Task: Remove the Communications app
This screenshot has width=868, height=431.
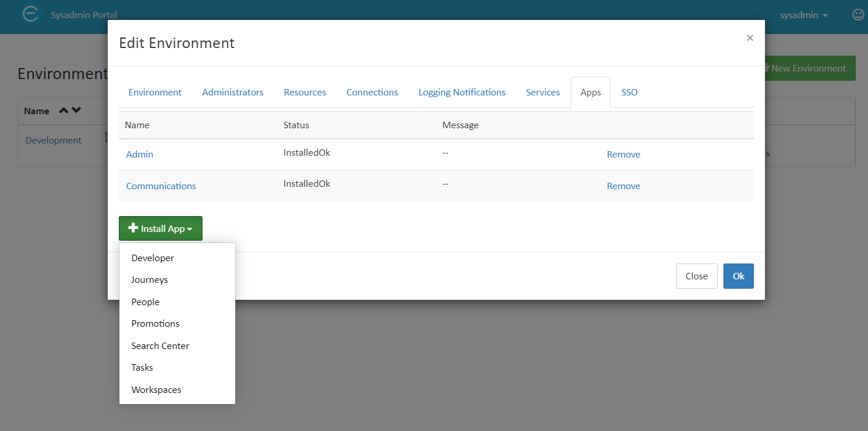Action: click(x=623, y=186)
